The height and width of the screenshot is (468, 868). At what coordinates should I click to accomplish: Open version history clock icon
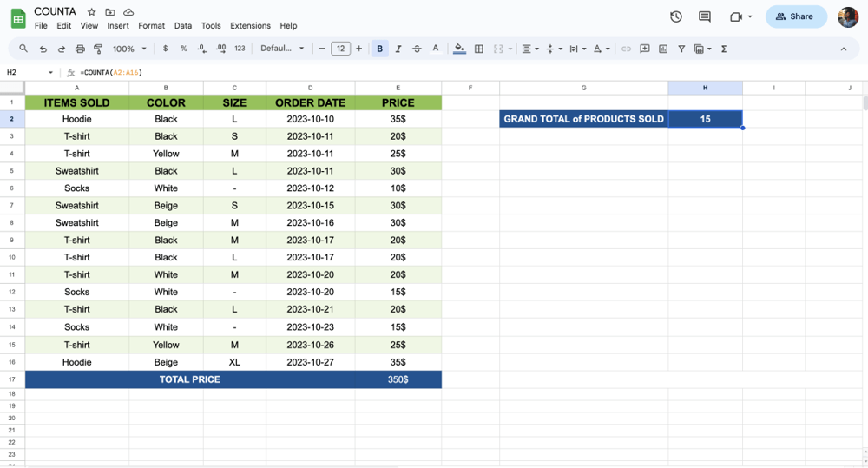click(x=676, y=16)
